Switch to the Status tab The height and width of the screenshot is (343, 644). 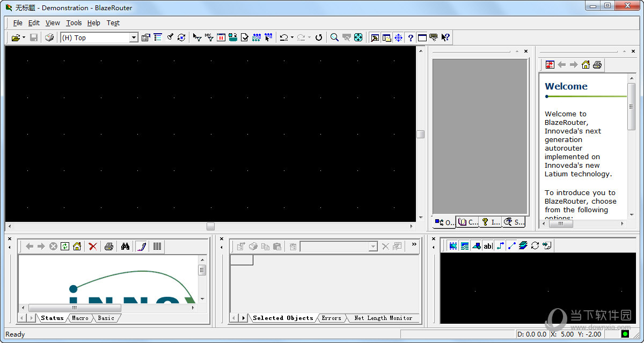52,318
